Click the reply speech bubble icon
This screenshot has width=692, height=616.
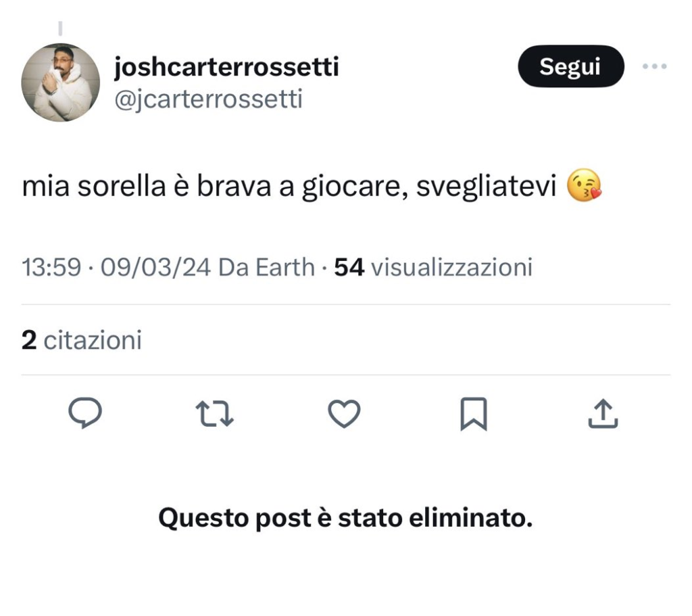[x=85, y=413]
